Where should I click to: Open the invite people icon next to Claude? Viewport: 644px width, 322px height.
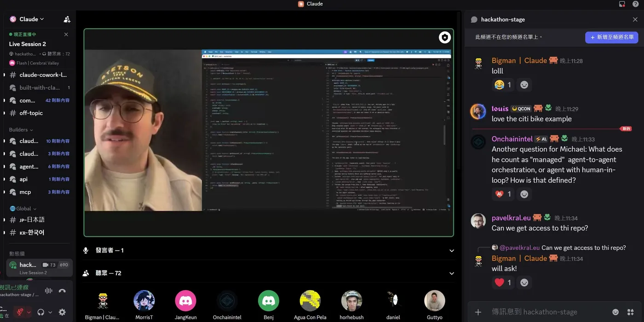coord(67,19)
